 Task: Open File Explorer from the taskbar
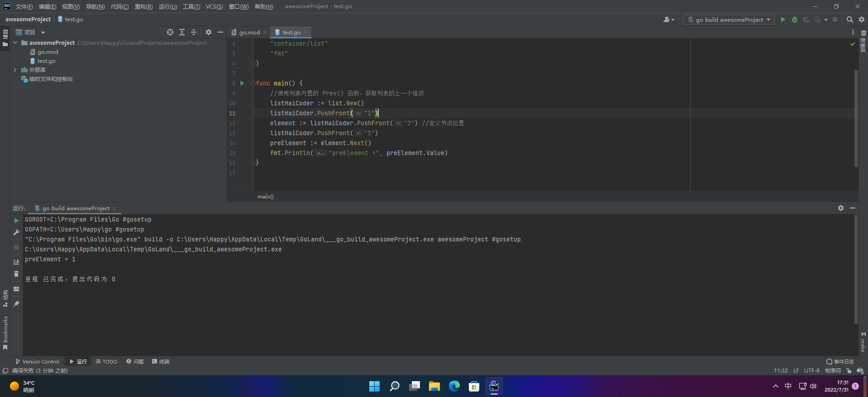[x=434, y=386]
